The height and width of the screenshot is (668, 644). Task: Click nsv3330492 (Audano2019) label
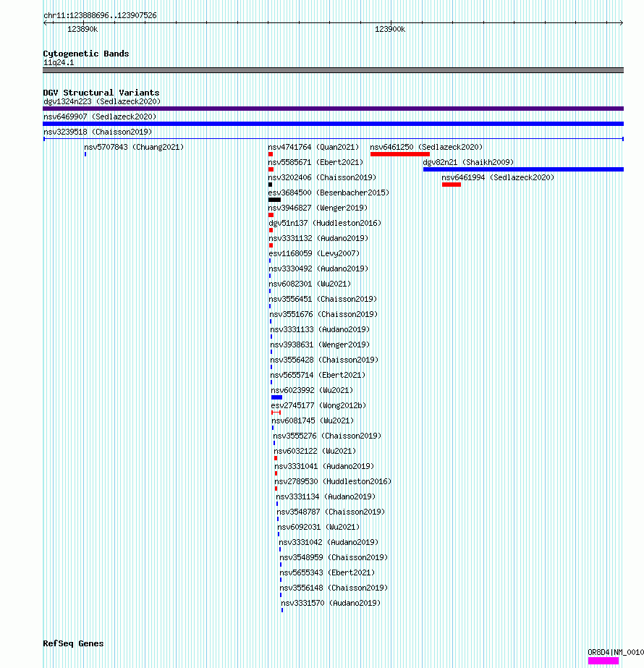pos(318,269)
